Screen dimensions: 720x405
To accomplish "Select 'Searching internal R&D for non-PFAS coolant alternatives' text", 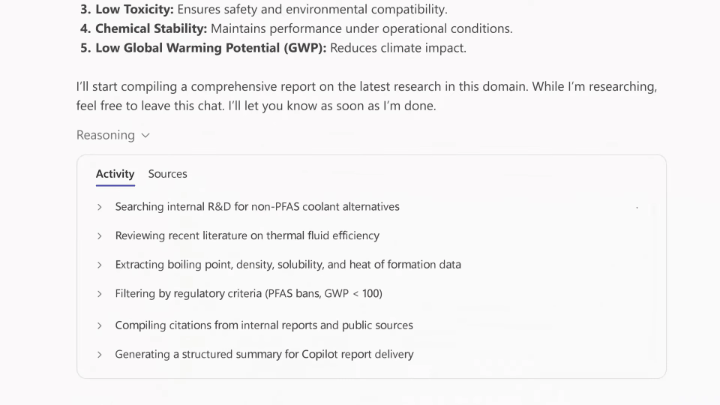I will [257, 207].
